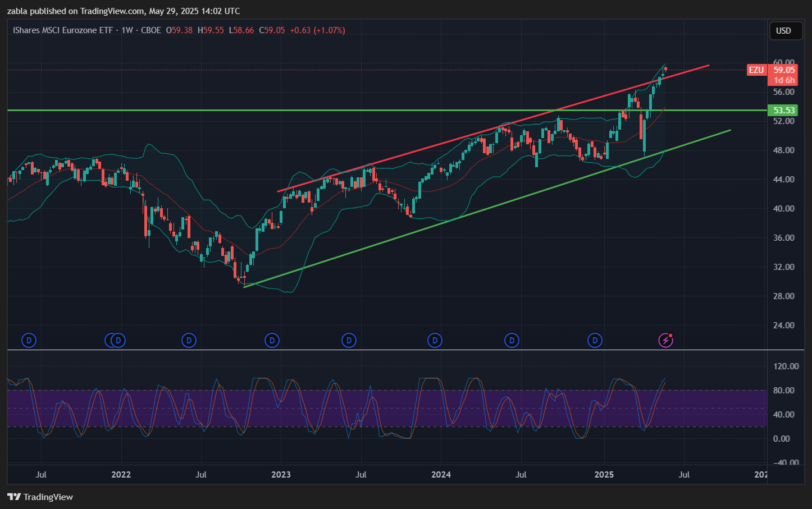Click the TradingView logo at bottom left
The image size is (812, 509).
tap(40, 497)
